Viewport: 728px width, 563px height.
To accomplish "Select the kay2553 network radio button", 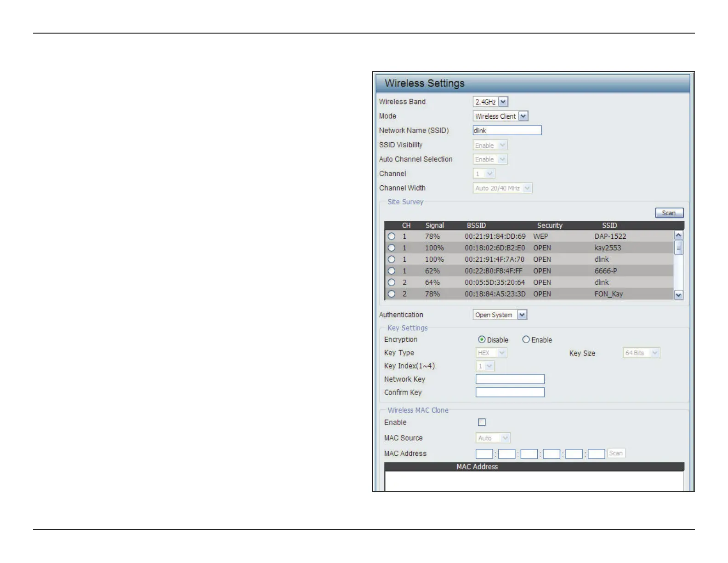I will point(391,248).
